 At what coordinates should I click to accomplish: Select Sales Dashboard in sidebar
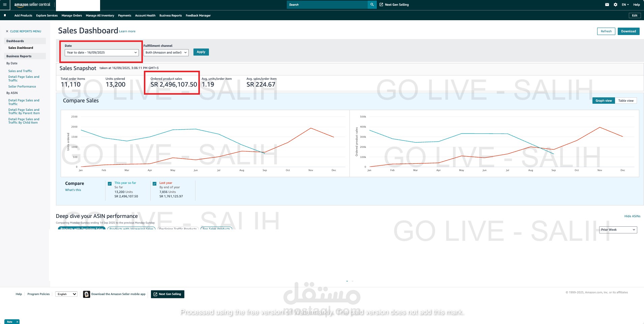[21, 48]
